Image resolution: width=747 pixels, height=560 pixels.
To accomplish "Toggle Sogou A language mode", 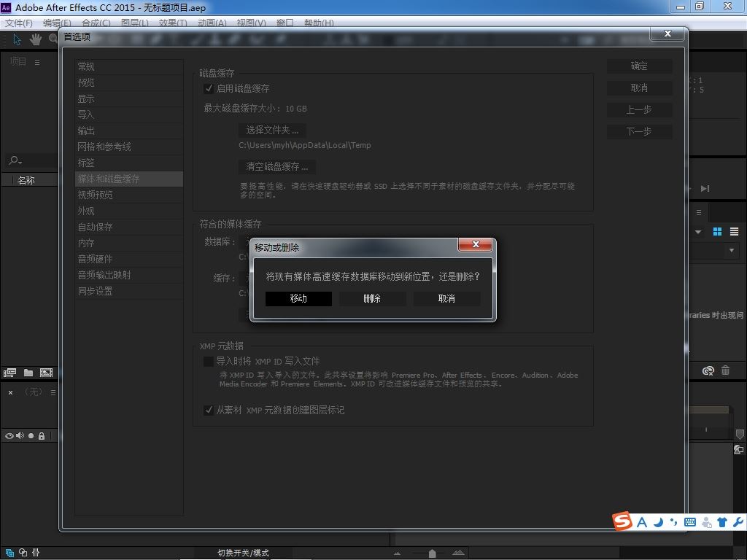I will click(642, 522).
